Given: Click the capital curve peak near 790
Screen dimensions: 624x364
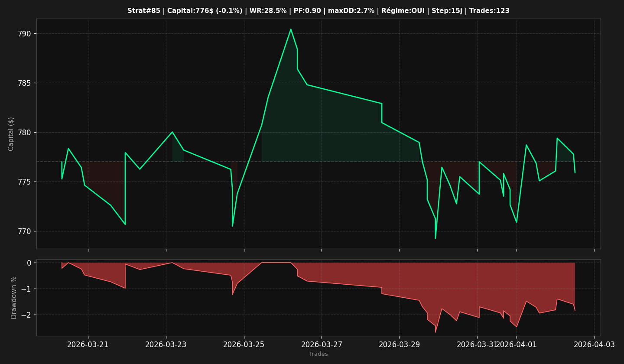Looking at the screenshot, I should [291, 29].
